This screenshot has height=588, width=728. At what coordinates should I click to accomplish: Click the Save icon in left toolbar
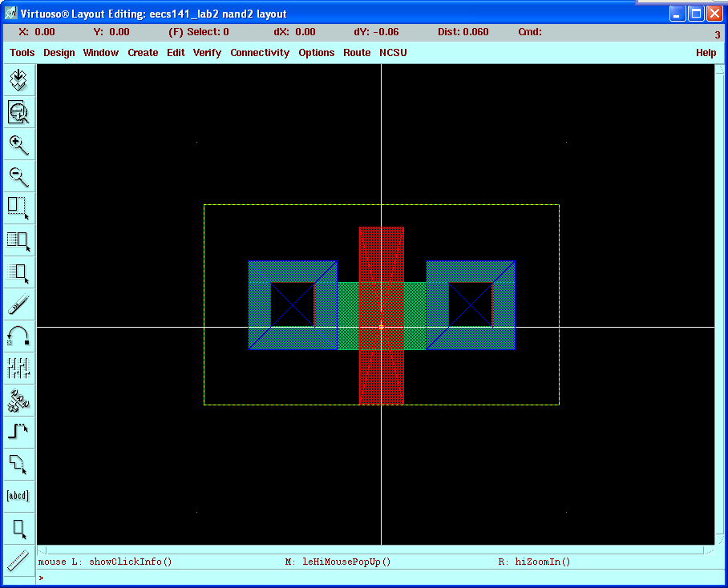pos(18,79)
